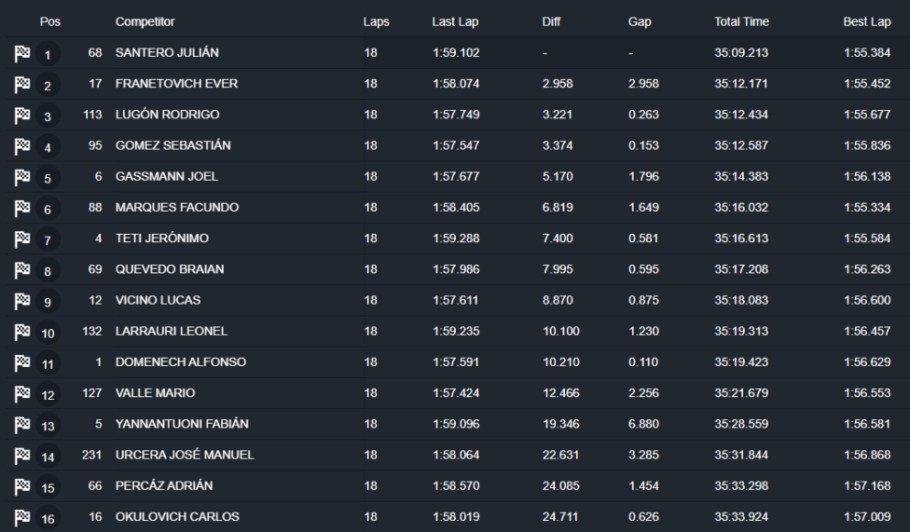Screen dimensions: 910x532
Task: Sort by the Pos column header
Action: (50, 22)
